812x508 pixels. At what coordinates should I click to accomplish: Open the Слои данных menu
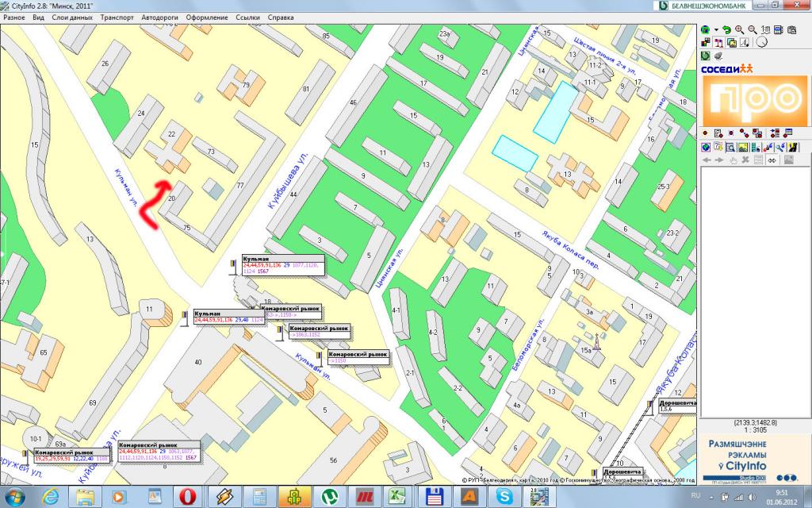[x=72, y=17]
